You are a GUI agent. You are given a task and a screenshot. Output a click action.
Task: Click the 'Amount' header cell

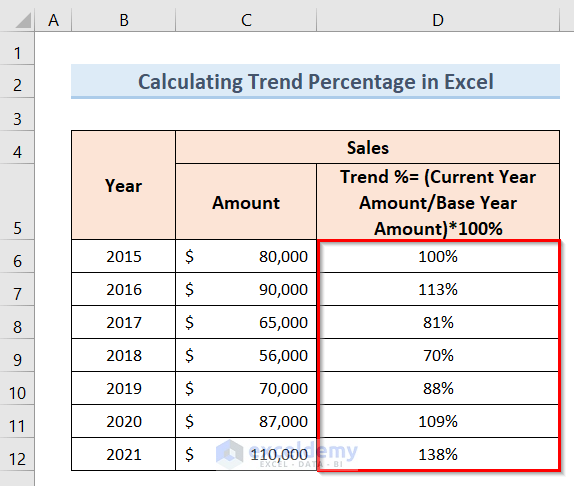coord(246,202)
